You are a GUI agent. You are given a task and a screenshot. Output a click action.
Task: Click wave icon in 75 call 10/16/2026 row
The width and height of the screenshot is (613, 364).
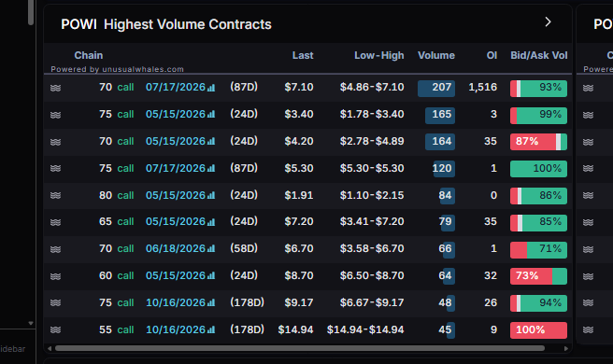coord(55,302)
